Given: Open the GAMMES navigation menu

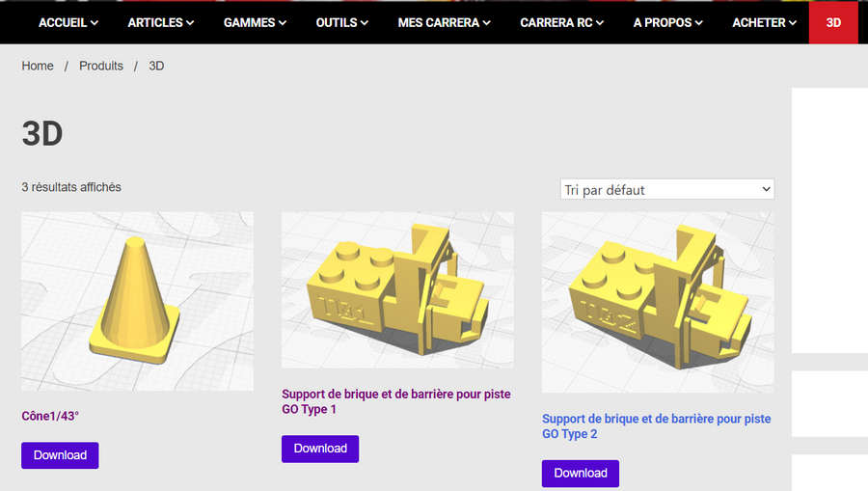Looking at the screenshot, I should pyautogui.click(x=255, y=23).
